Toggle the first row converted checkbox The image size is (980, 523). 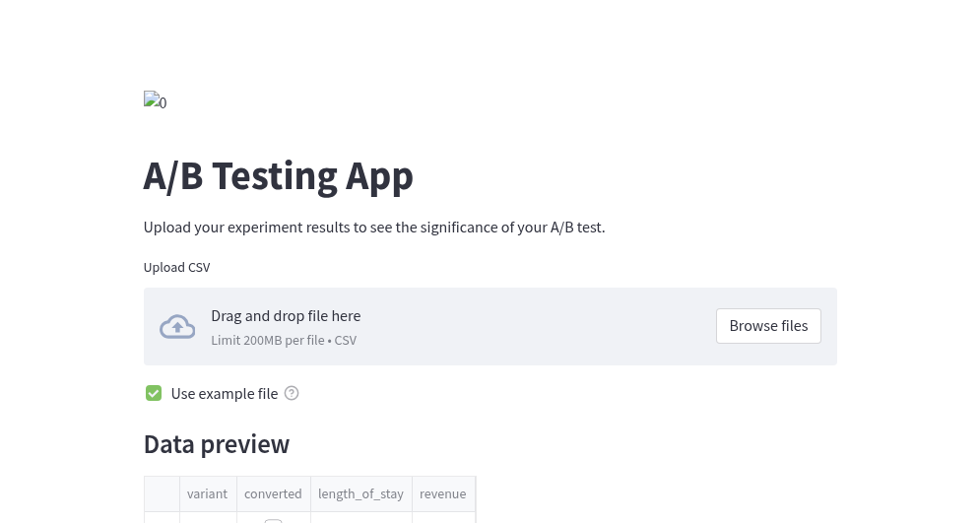click(x=273, y=520)
